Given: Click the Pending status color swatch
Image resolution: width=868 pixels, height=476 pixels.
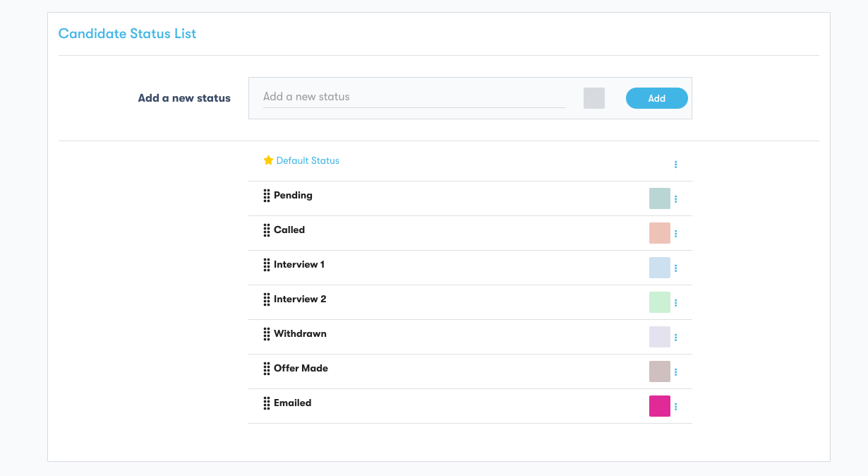Looking at the screenshot, I should tap(660, 198).
